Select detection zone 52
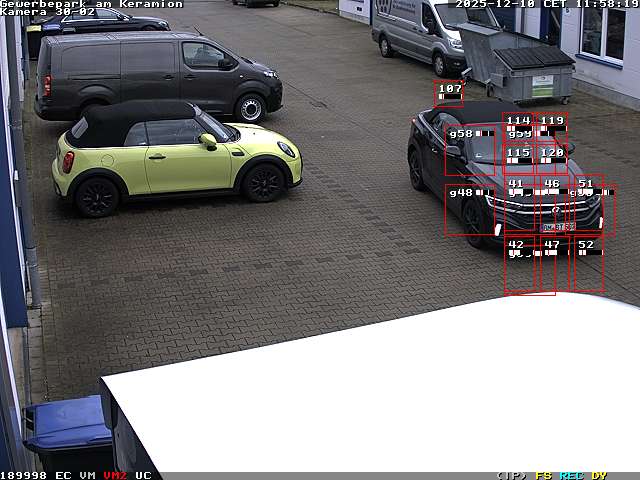Image resolution: width=640 pixels, height=480 pixels. click(587, 264)
